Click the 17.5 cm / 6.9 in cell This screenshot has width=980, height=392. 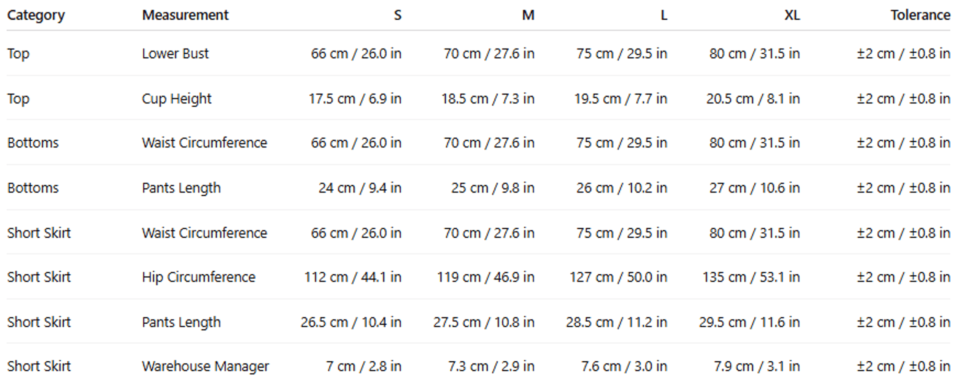(x=355, y=99)
